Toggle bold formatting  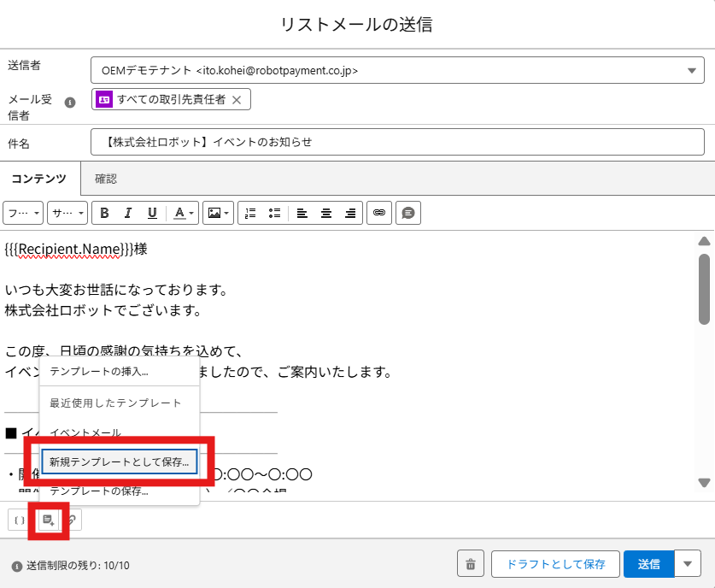point(105,213)
